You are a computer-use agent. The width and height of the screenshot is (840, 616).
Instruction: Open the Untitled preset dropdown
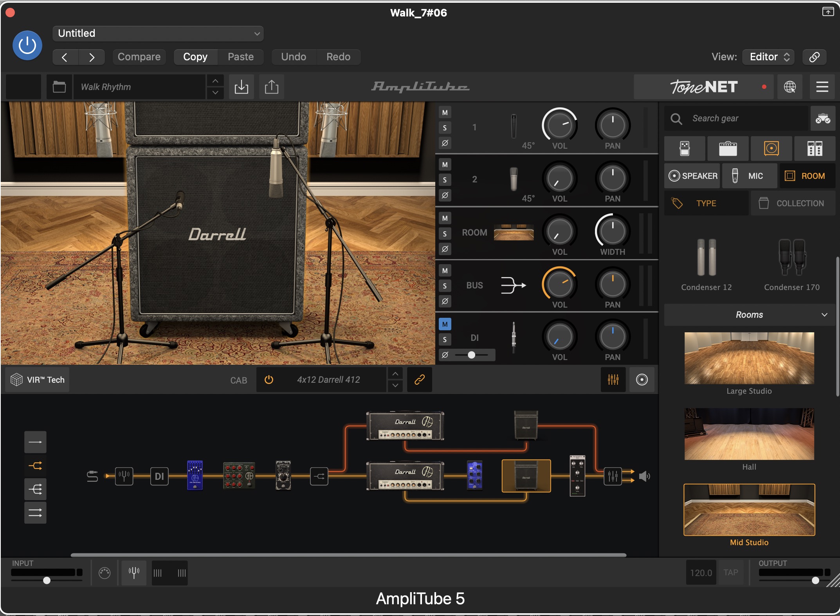point(158,33)
